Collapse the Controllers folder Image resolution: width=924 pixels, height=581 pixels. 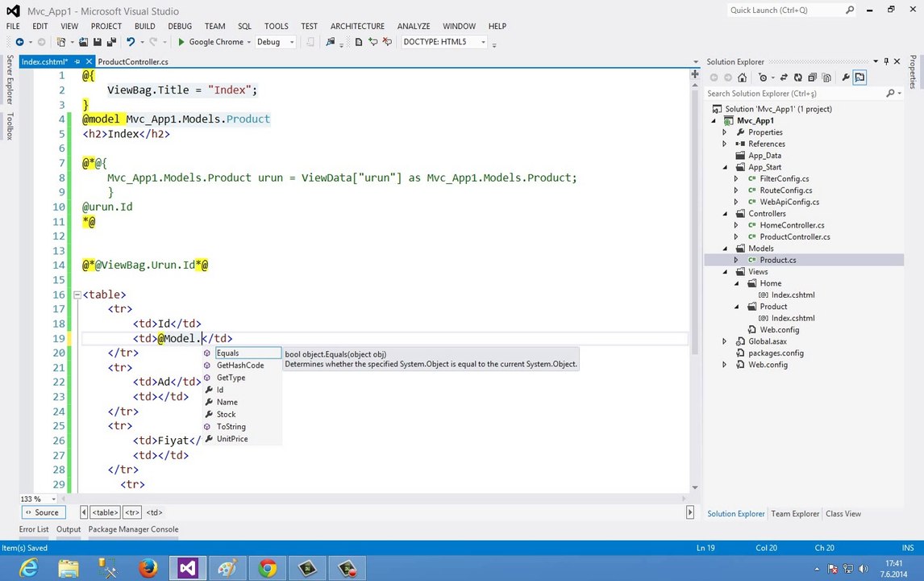(x=725, y=214)
